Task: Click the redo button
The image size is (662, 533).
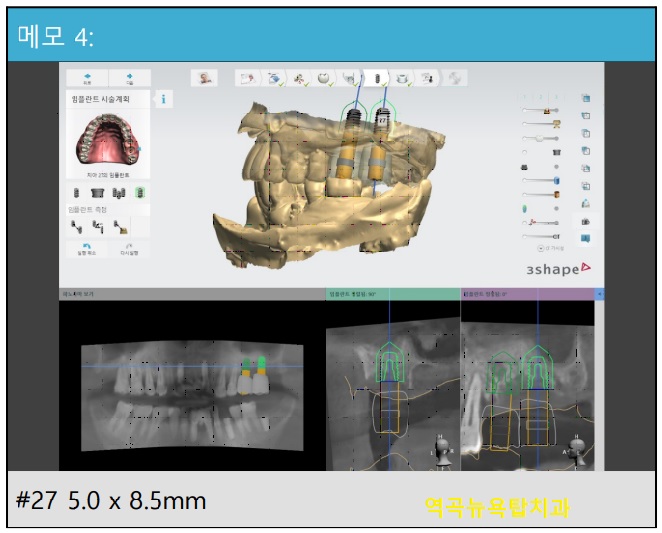Action: [129, 249]
